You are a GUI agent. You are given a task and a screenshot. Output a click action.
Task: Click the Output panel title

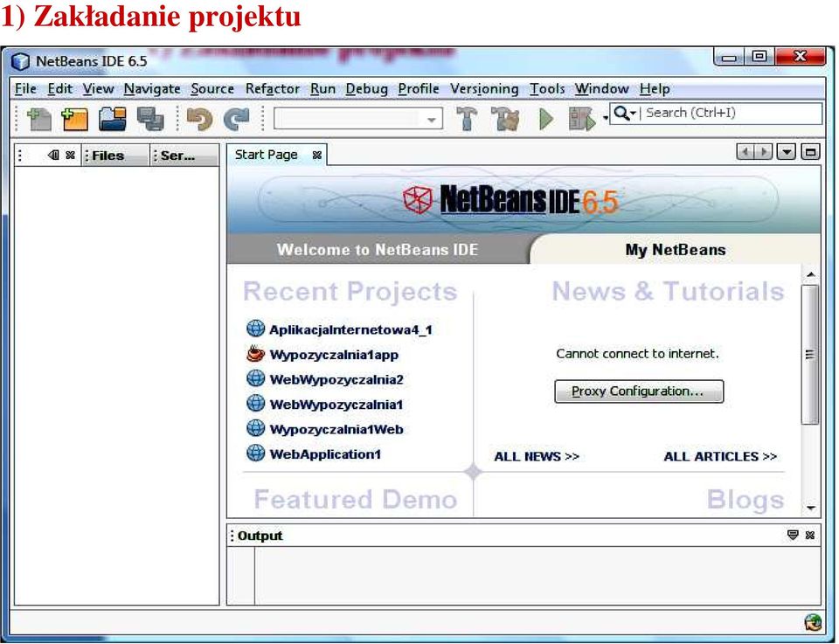click(260, 536)
